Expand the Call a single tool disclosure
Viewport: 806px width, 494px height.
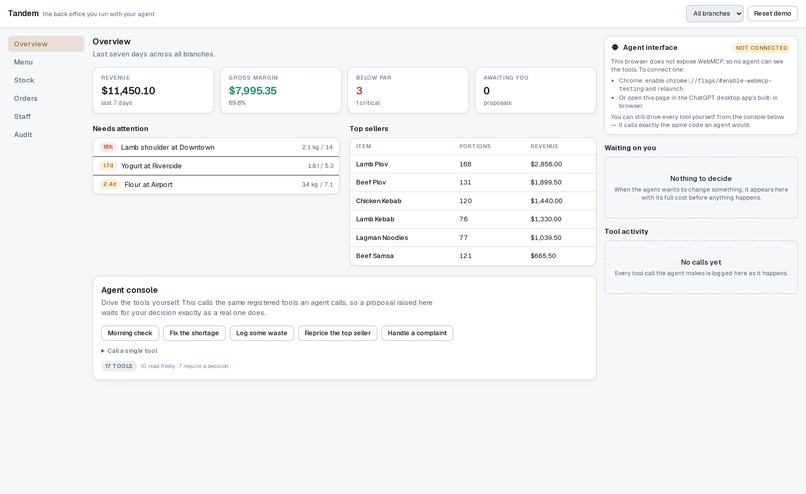[x=130, y=351]
